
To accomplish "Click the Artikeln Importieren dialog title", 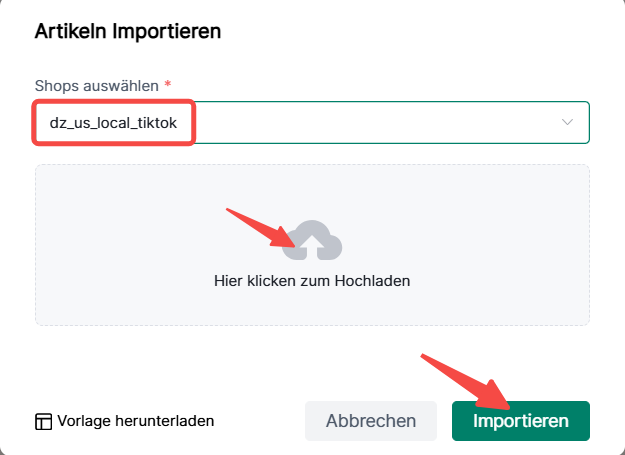I will point(128,31).
